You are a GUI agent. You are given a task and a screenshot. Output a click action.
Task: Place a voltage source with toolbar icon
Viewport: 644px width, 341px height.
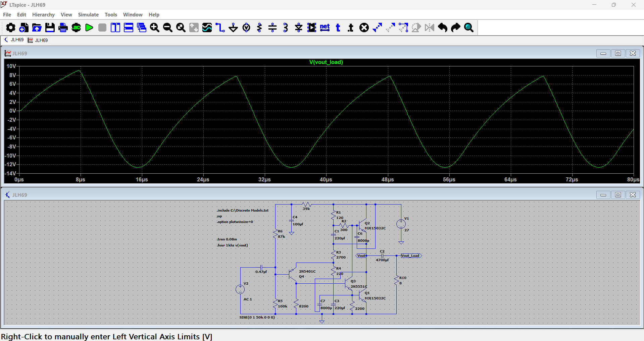(246, 27)
